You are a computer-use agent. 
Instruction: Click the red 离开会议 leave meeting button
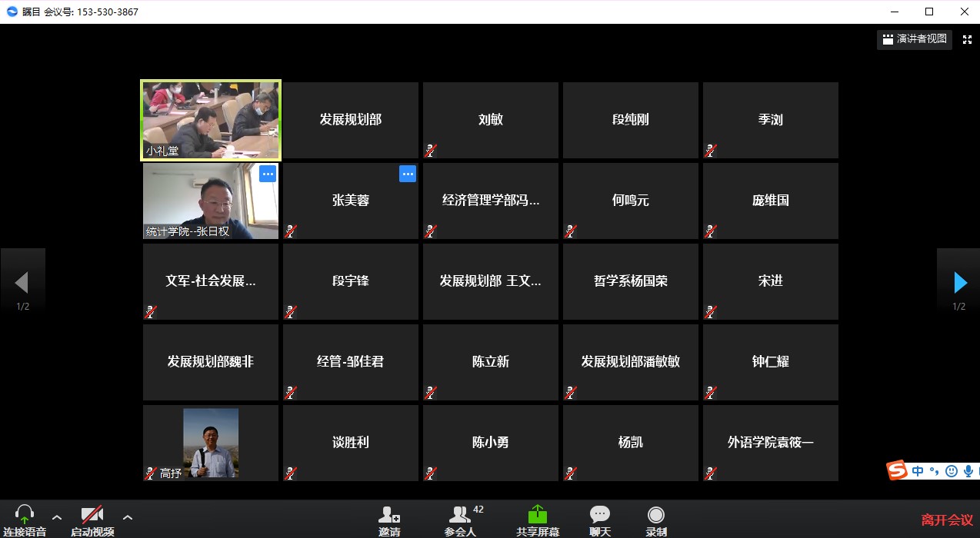coord(947,520)
